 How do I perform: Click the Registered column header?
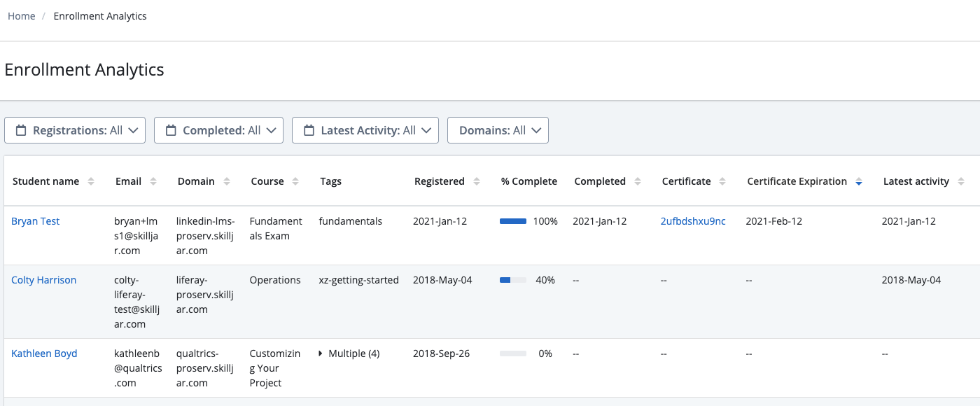[x=440, y=181]
